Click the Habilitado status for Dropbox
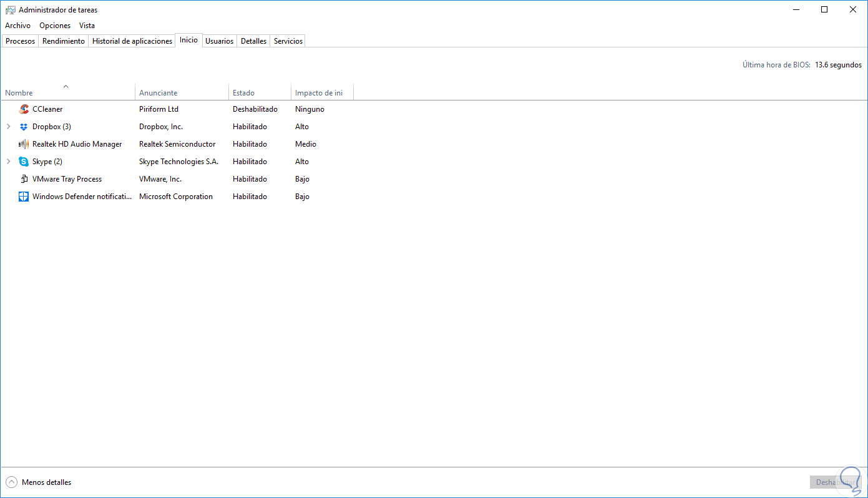Screen dimensions: 868x498 250,127
